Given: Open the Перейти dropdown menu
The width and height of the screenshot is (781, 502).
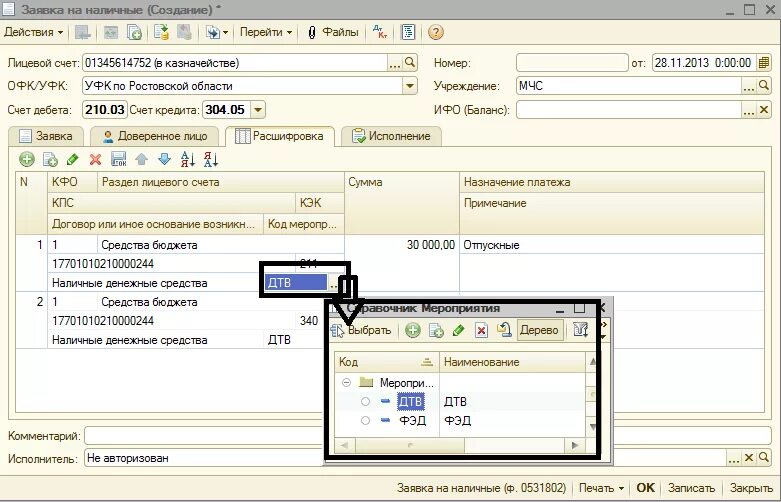Looking at the screenshot, I should pyautogui.click(x=265, y=32).
